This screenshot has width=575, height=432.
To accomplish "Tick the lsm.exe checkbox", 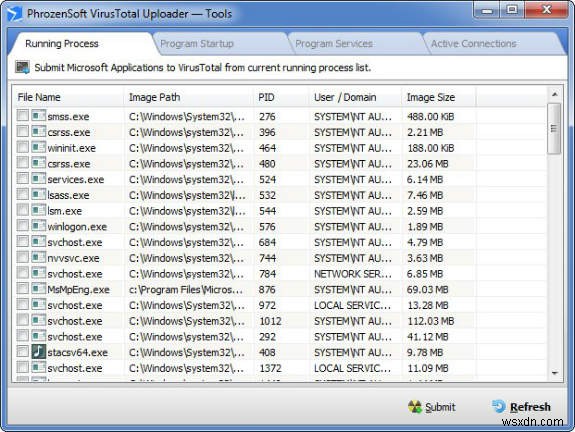I will pyautogui.click(x=22, y=210).
